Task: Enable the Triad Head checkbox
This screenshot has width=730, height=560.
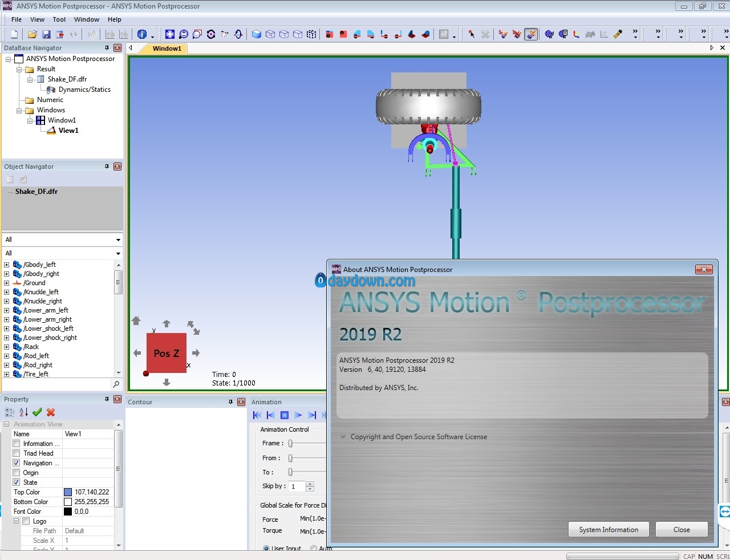Action: click(17, 453)
